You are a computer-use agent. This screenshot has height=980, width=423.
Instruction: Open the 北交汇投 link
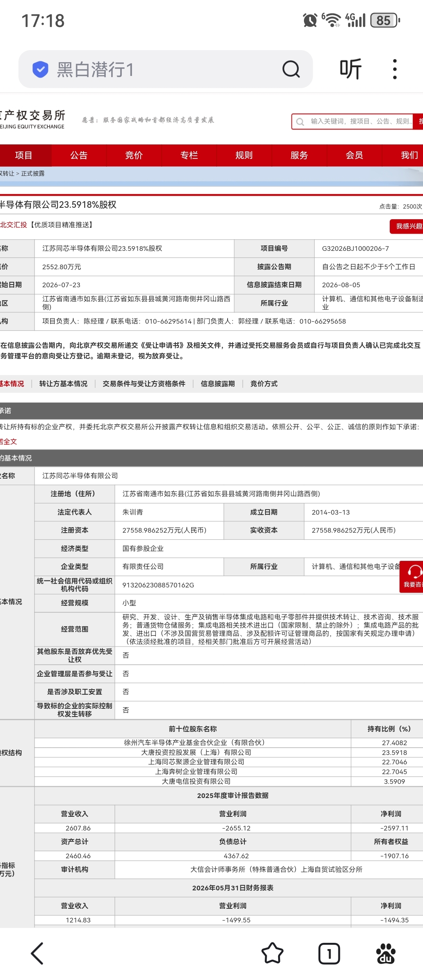click(14, 225)
